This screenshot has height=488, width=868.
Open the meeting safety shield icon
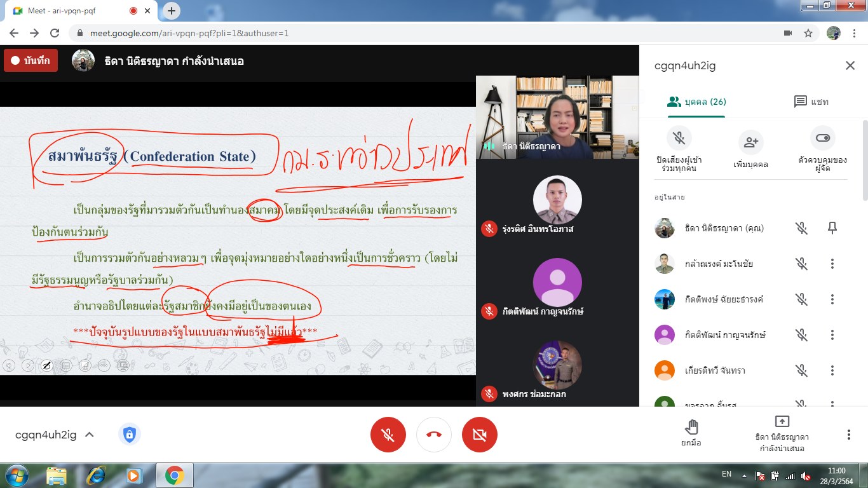pyautogui.click(x=130, y=435)
